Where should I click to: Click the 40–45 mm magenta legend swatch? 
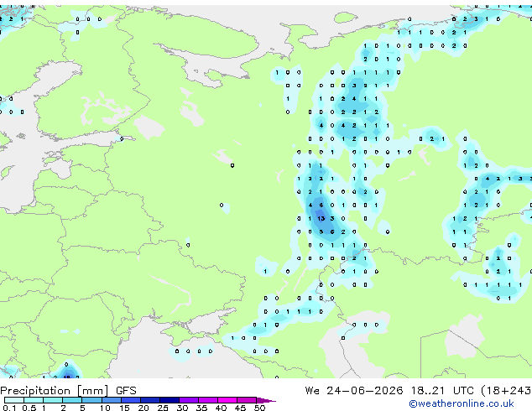227,400
